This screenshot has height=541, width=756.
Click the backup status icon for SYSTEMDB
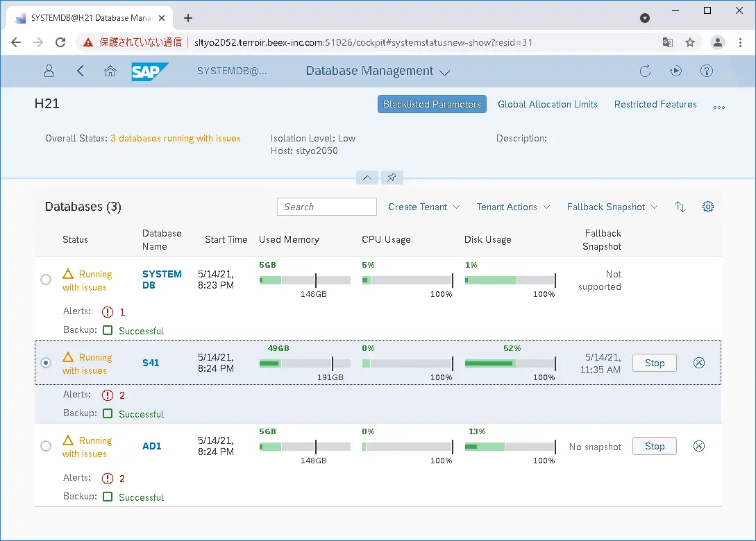(108, 330)
